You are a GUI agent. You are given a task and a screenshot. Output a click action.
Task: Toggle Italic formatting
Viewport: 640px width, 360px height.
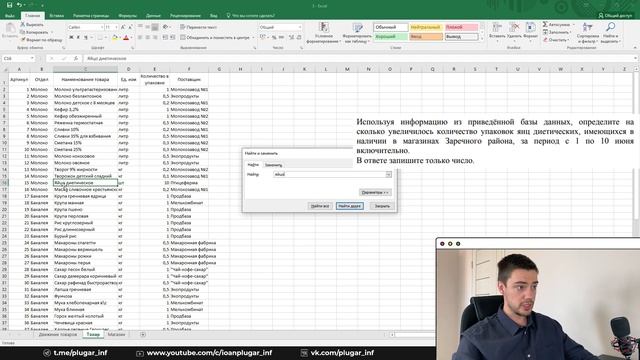(78, 38)
